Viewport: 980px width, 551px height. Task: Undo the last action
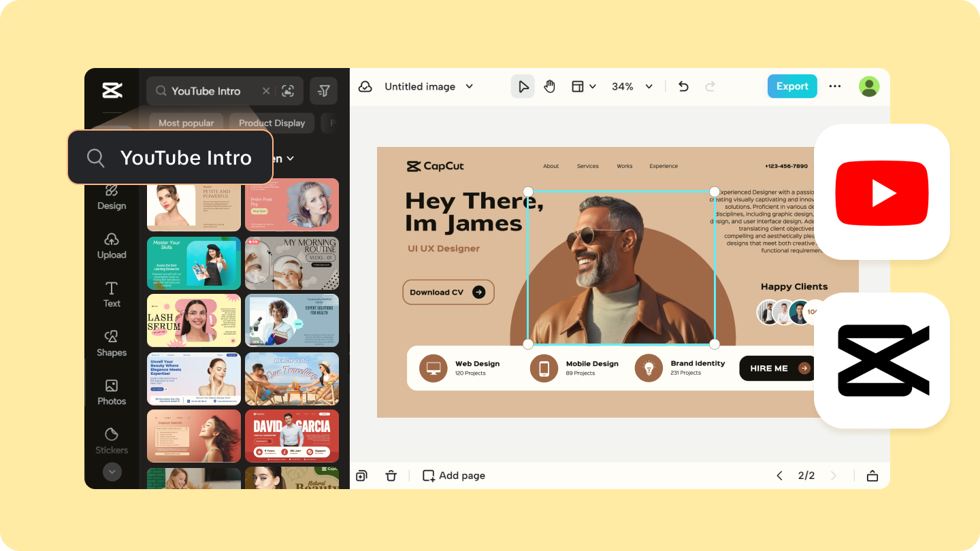(x=684, y=86)
